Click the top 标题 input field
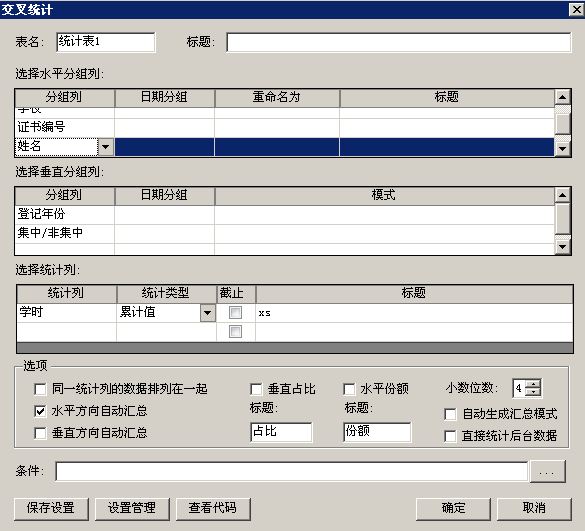Viewport: 585px width, 531px height. pos(398,42)
